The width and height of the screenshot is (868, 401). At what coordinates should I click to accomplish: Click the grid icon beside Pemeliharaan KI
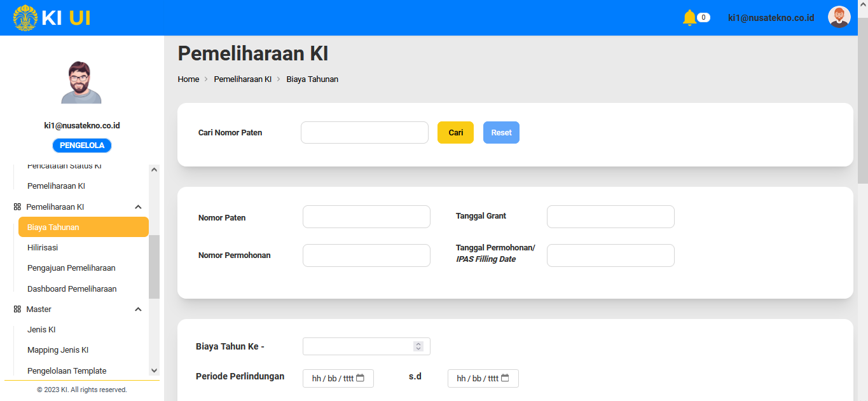tap(17, 207)
